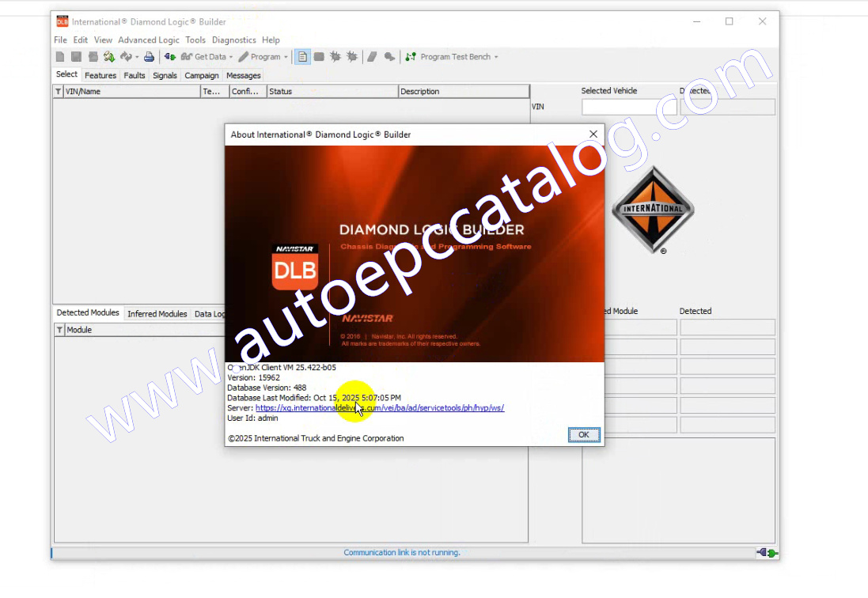The width and height of the screenshot is (868, 598).
Task: Open the Advanced Logic menu
Action: pyautogui.click(x=149, y=40)
